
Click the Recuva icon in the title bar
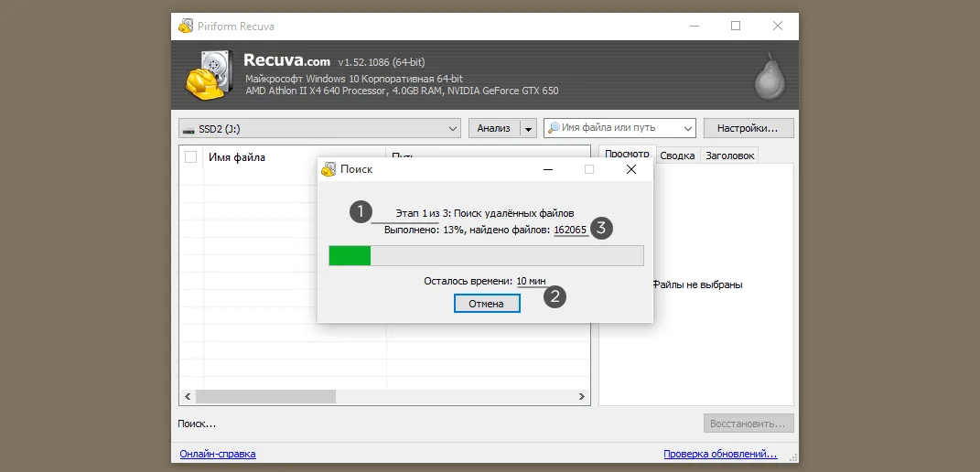(186, 27)
